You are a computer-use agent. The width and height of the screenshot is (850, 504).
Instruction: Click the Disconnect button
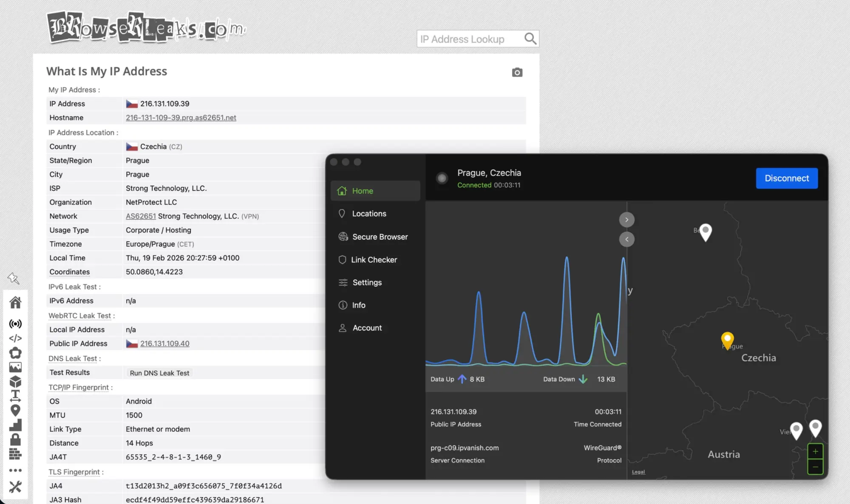(787, 178)
